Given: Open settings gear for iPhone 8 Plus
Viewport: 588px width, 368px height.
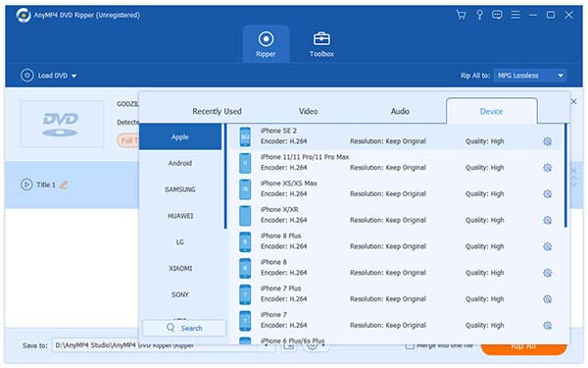Looking at the screenshot, I should tap(547, 246).
